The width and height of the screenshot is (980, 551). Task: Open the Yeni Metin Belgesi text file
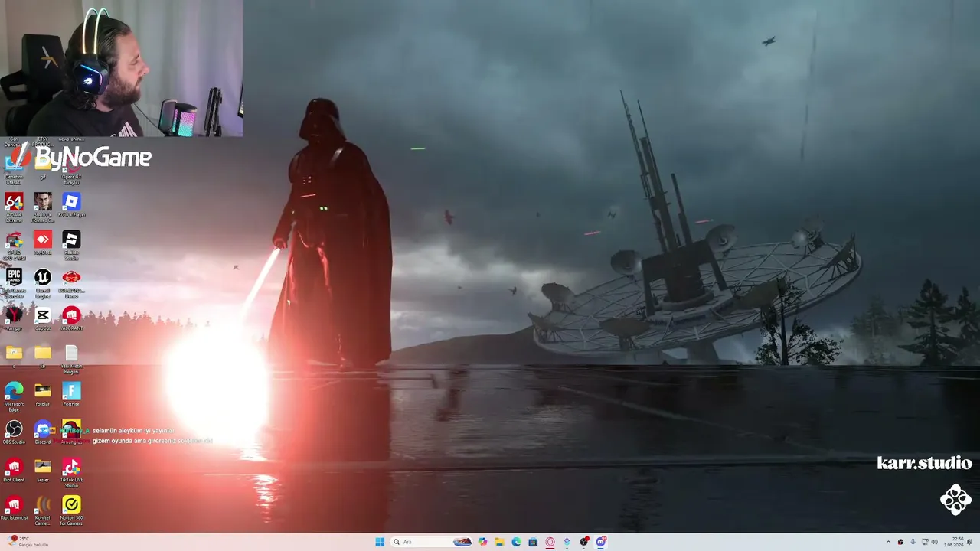(x=71, y=359)
